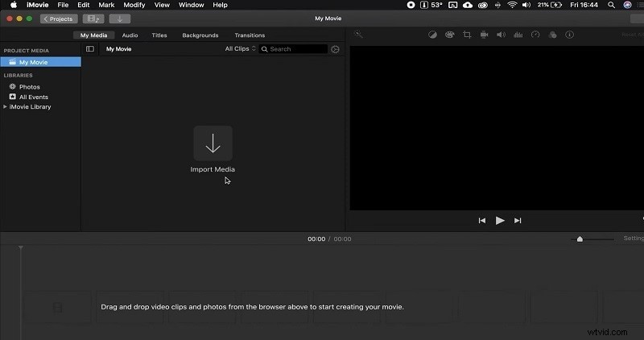Open timeline Settings

[634, 238]
